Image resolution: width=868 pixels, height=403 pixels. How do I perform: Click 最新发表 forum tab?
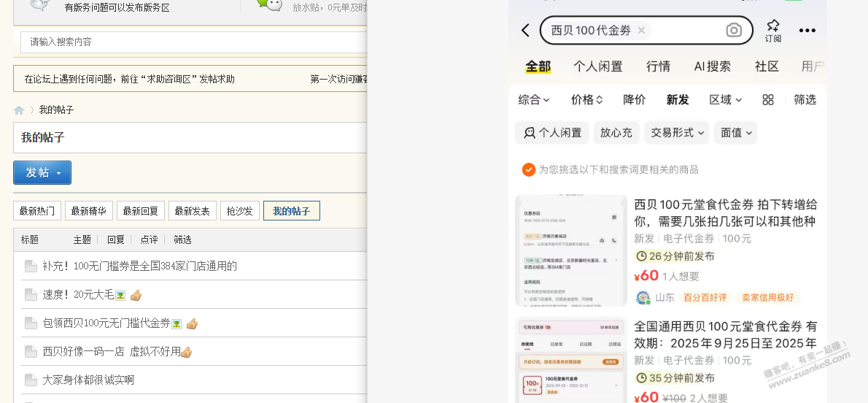[192, 211]
